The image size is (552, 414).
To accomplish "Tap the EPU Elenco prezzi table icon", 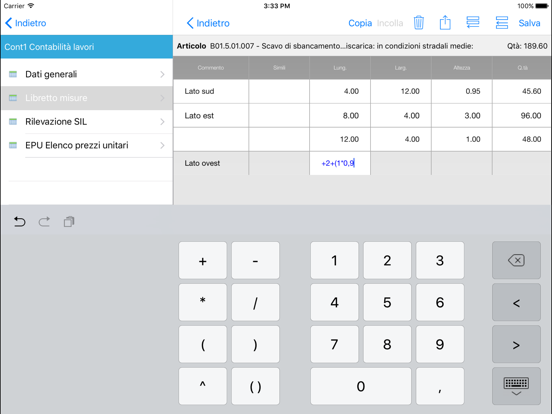I will coord(13,145).
